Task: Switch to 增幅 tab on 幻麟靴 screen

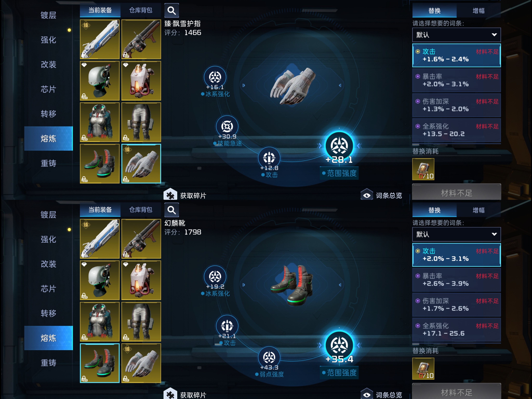Action: 478,210
